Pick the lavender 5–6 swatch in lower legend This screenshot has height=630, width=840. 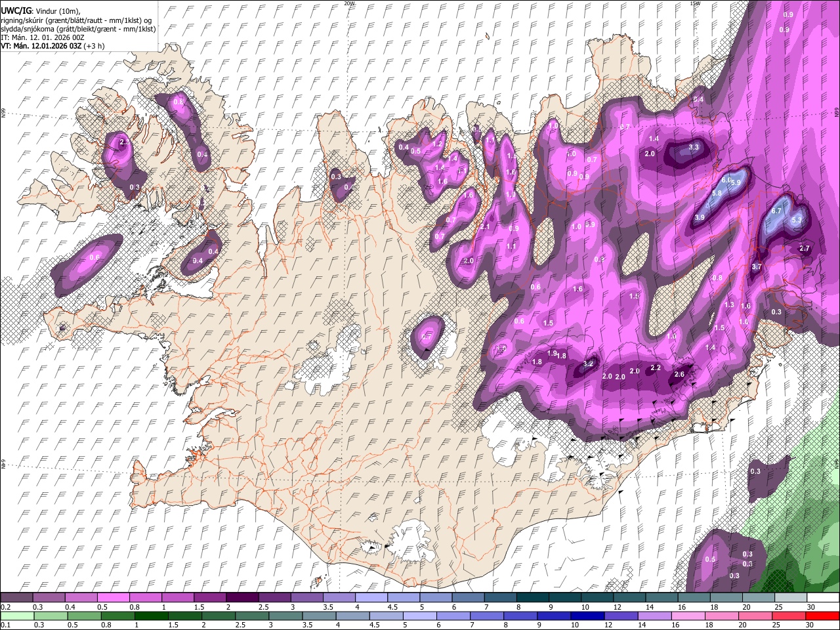tap(420, 616)
